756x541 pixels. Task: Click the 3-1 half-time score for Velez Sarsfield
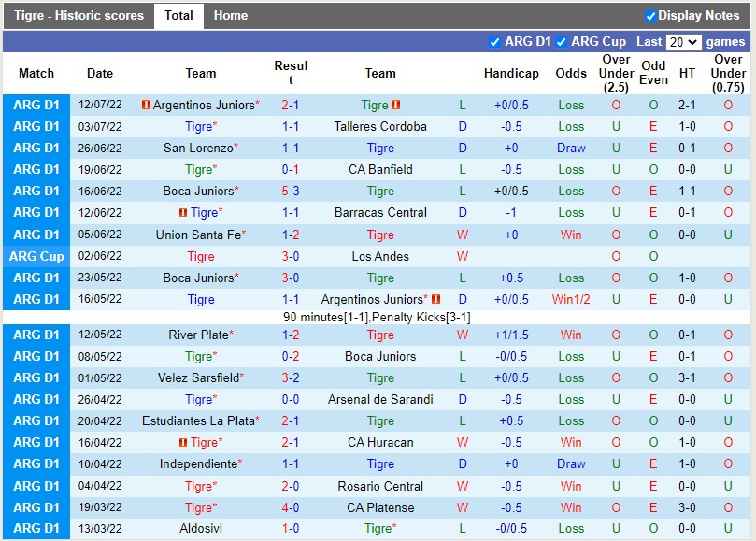[687, 378]
